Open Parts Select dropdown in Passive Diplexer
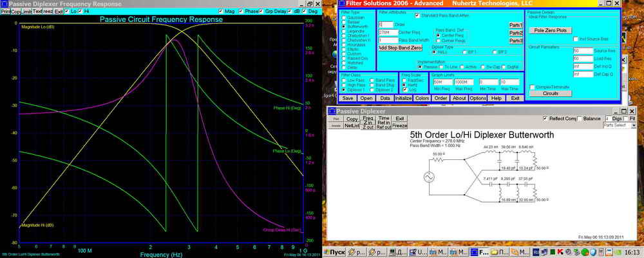Viewport: 644px width, 258px height. tap(620, 125)
